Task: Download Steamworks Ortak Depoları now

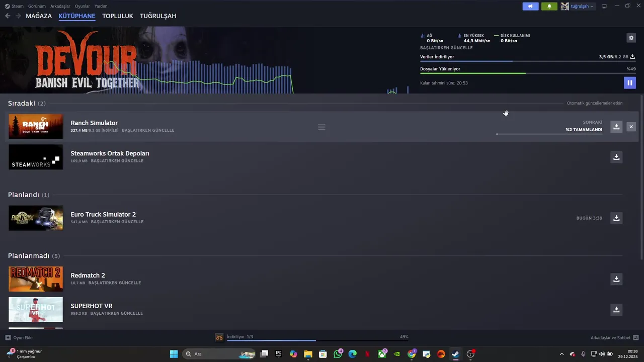Action: [x=616, y=157]
